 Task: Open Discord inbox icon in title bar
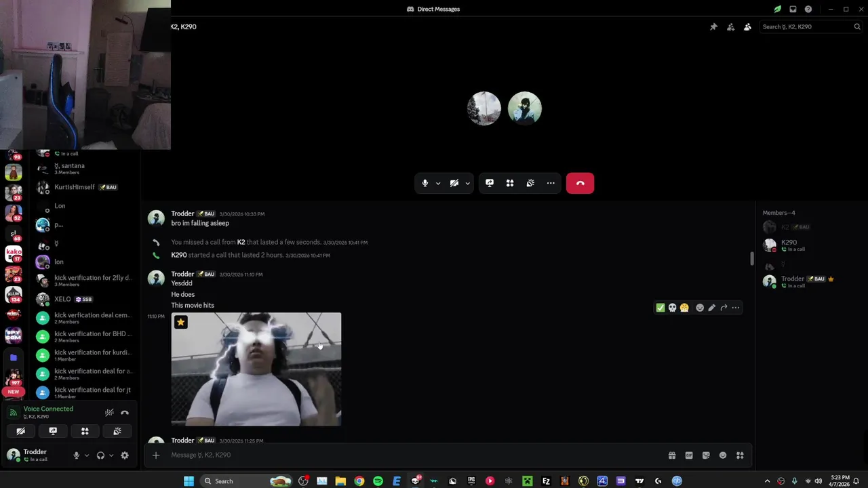[793, 9]
